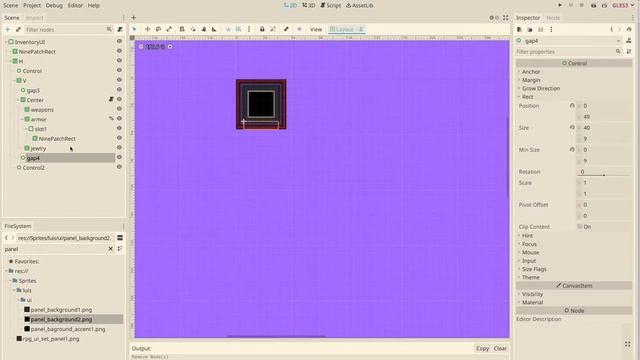640x360 pixels.
Task: Expand the Anchor property section
Action: (x=531, y=72)
